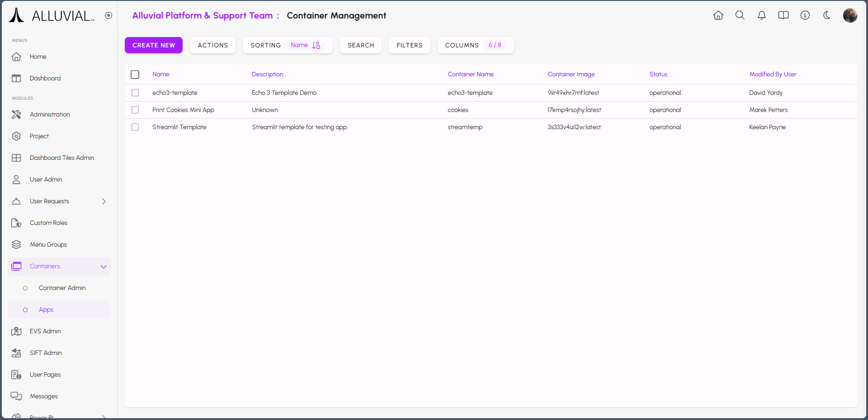The width and height of the screenshot is (868, 420).
Task: Tick the select-all checkbox in table header
Action: 135,75
